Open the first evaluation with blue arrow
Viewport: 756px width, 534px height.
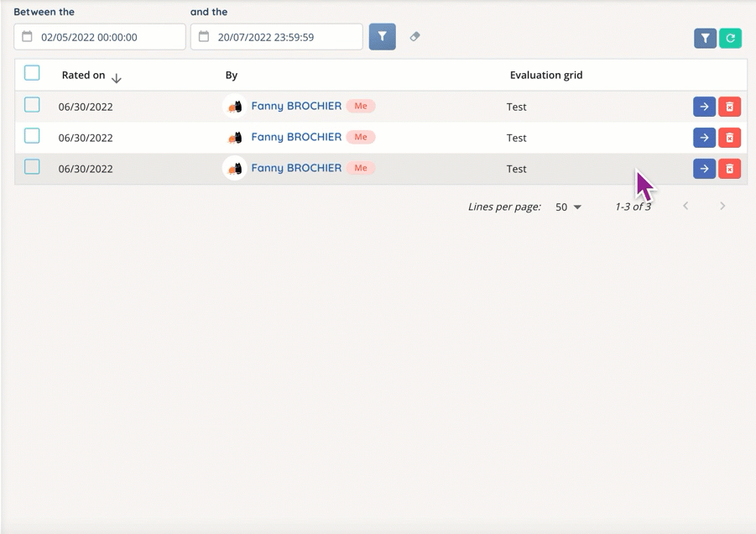coord(704,107)
